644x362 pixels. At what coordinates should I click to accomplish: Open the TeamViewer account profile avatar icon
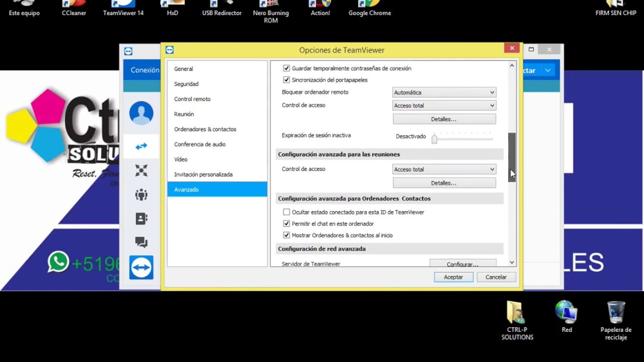141,113
